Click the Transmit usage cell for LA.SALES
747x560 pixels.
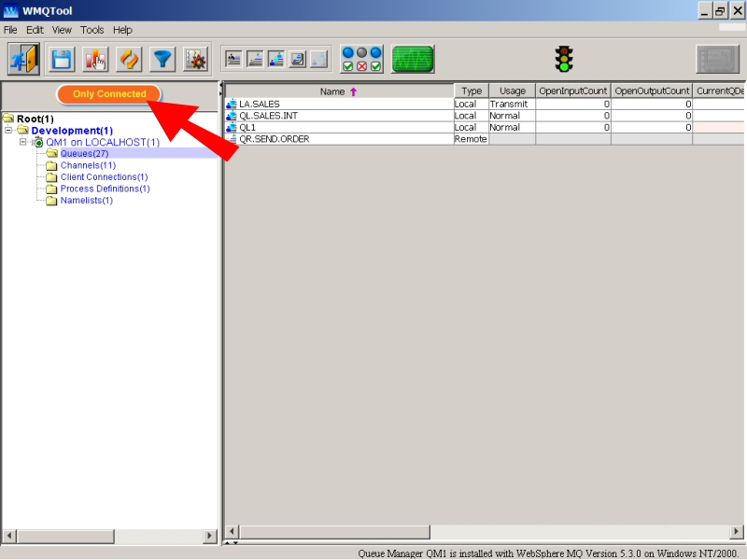pyautogui.click(x=512, y=104)
